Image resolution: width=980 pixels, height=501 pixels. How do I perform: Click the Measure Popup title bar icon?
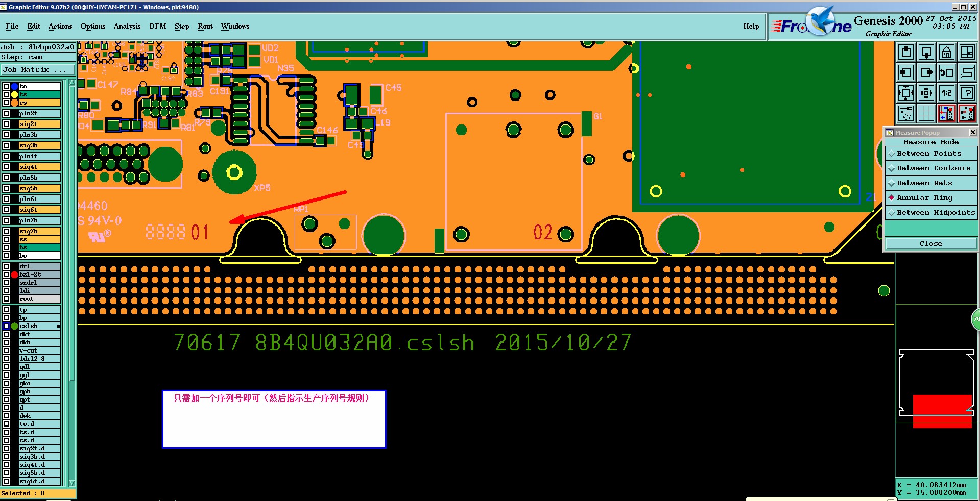coord(890,133)
